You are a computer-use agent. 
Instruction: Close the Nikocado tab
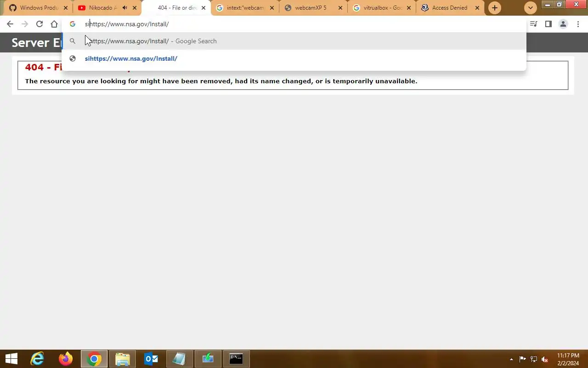point(135,8)
